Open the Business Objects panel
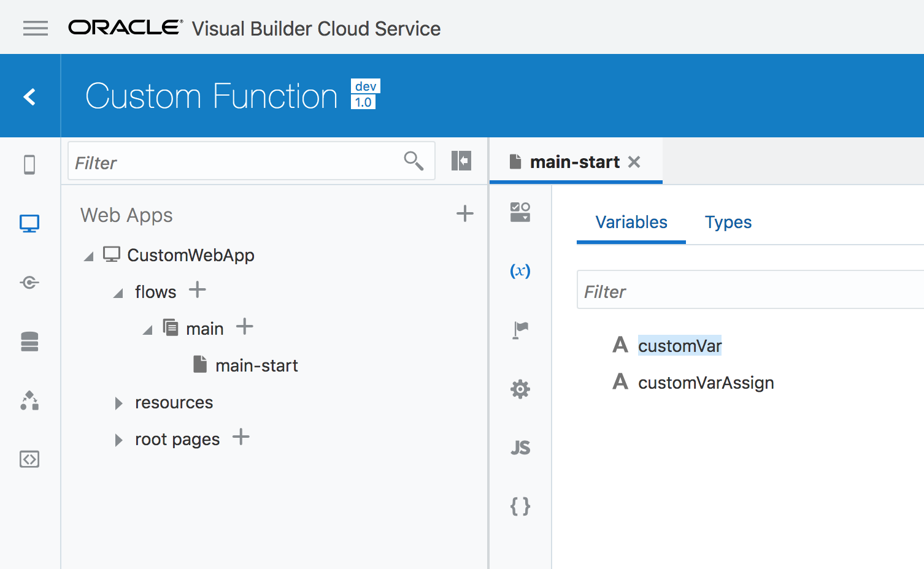 29,342
